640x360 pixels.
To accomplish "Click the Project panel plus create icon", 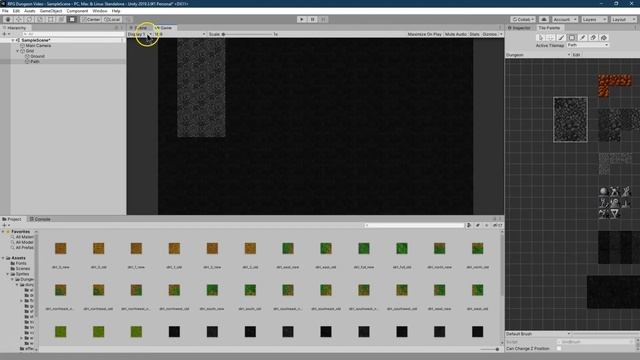I will (x=5, y=225).
